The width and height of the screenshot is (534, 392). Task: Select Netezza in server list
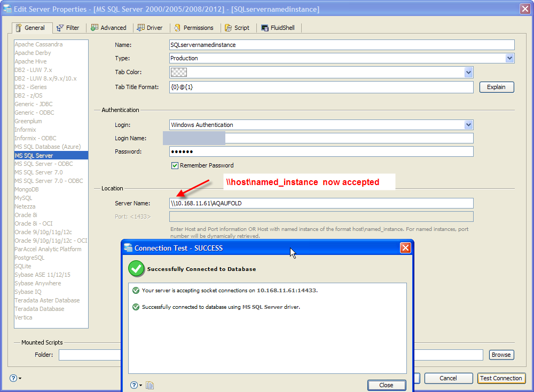point(25,206)
